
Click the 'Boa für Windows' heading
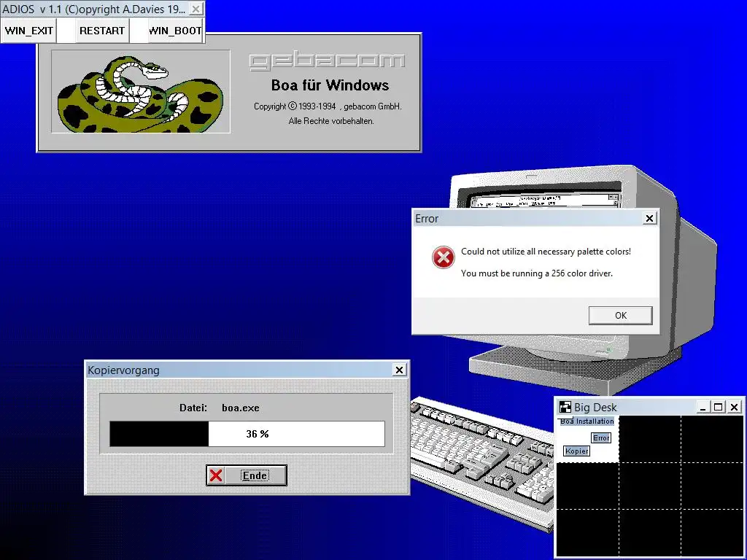[330, 85]
